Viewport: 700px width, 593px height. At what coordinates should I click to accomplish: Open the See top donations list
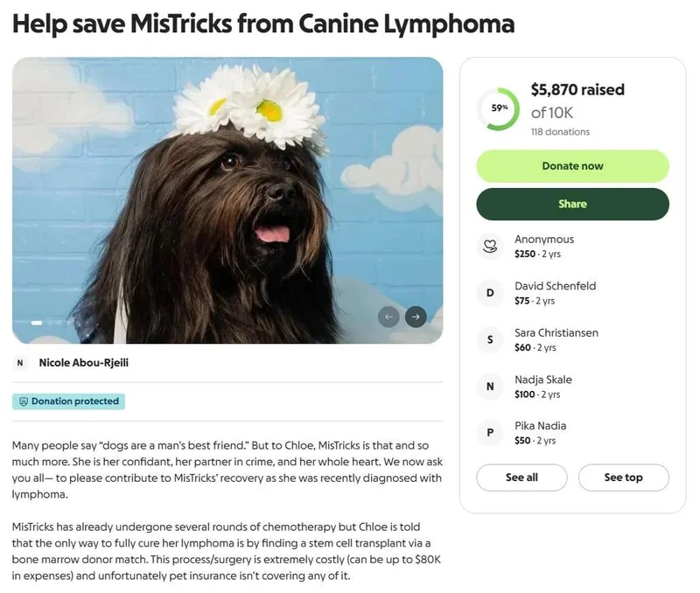pyautogui.click(x=623, y=478)
